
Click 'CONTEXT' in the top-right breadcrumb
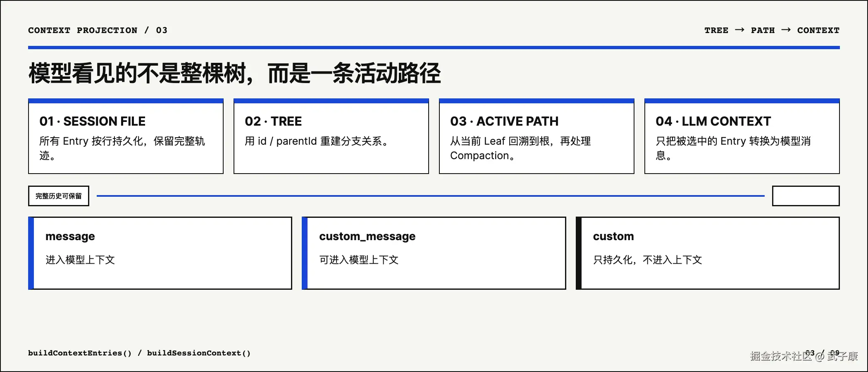point(818,30)
